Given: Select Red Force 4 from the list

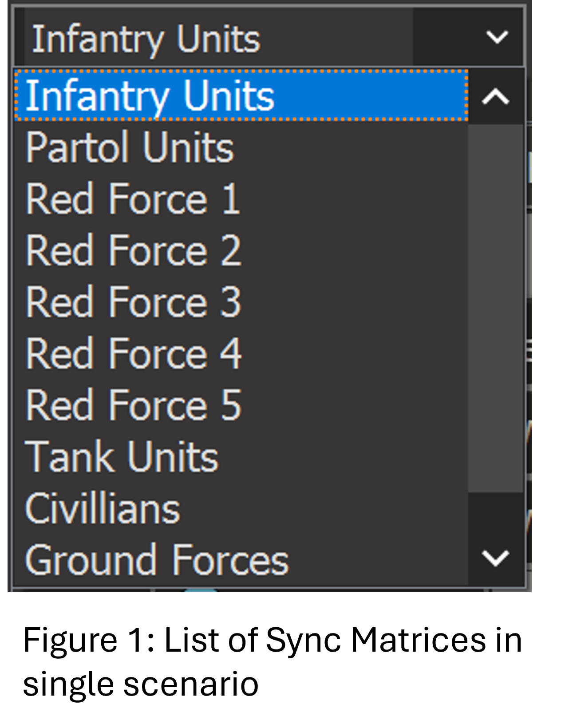Looking at the screenshot, I should coord(240,354).
